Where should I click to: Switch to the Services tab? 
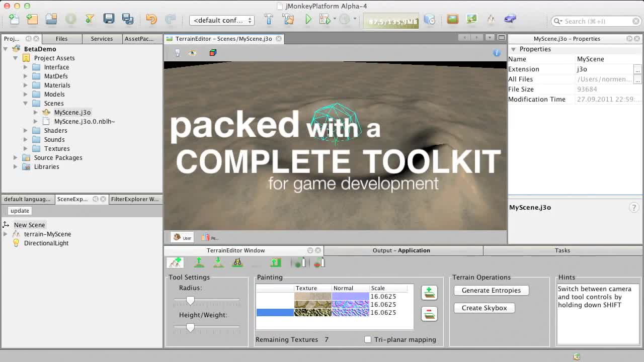pos(102,38)
